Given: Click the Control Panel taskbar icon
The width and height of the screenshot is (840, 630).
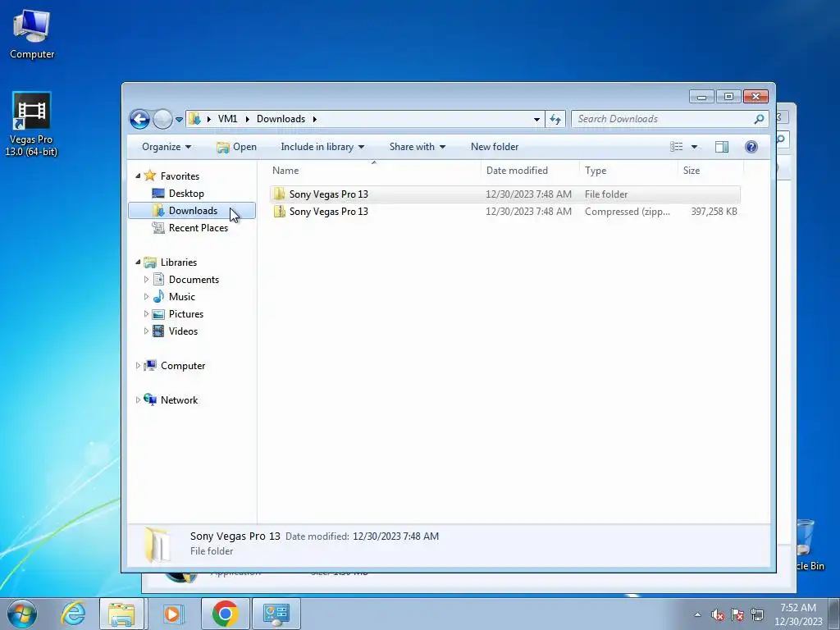Looking at the screenshot, I should 276,614.
